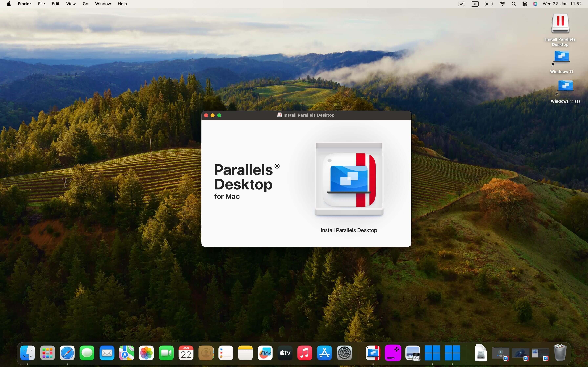Open Apple Music from the Dock
Image resolution: width=588 pixels, height=367 pixels.
305,353
